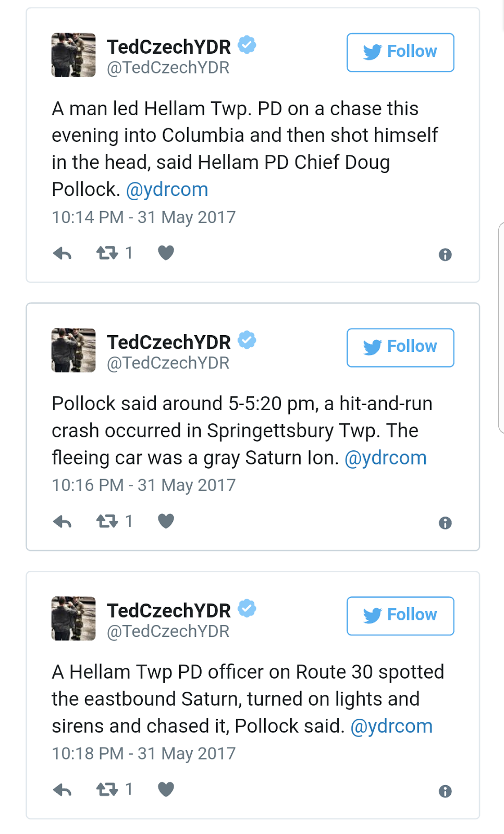
Task: Reply to the hit-and-run crash tweet
Action: click(63, 522)
